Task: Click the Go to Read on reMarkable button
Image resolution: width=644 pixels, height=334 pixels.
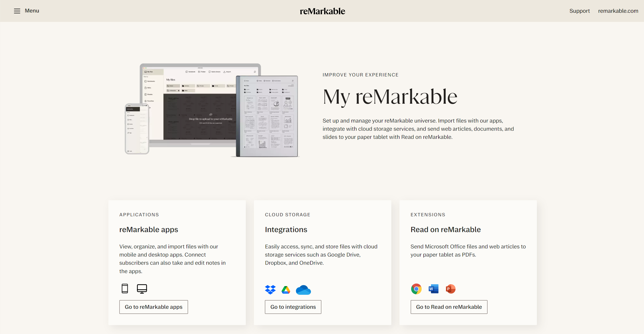Action: (x=449, y=307)
